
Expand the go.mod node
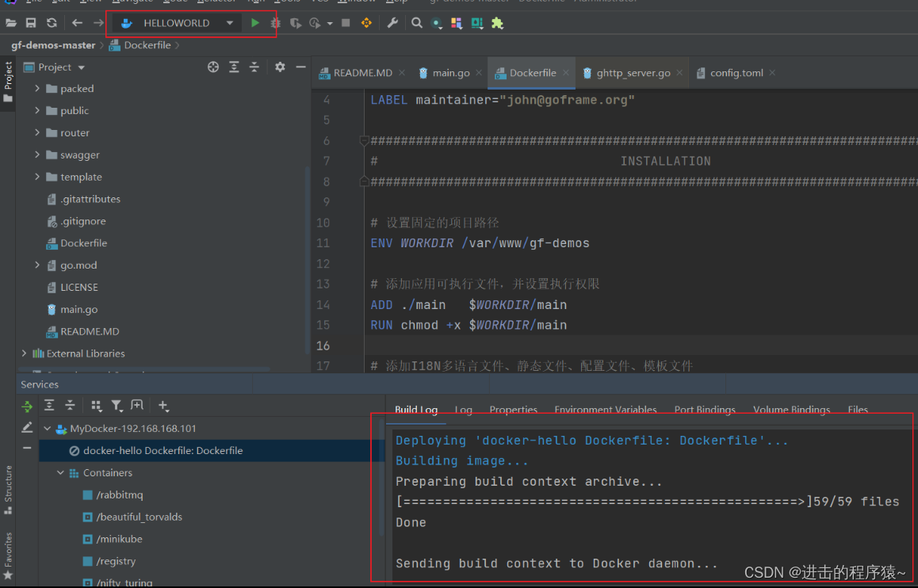(x=37, y=265)
